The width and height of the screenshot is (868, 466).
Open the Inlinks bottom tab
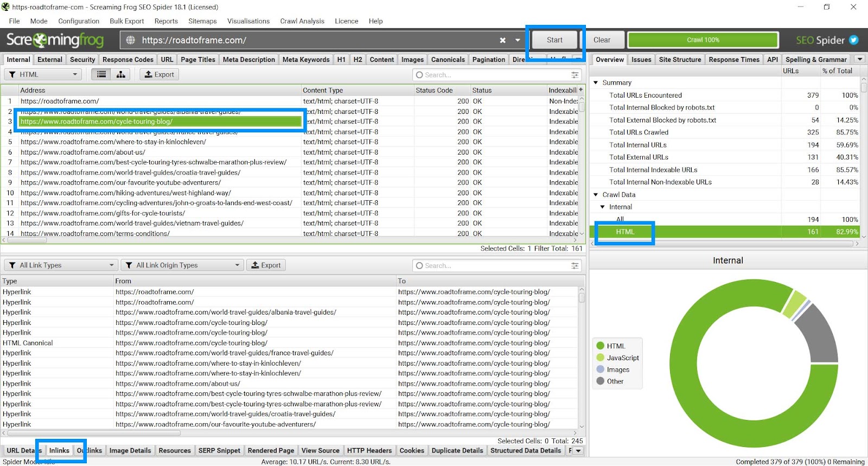pos(59,450)
